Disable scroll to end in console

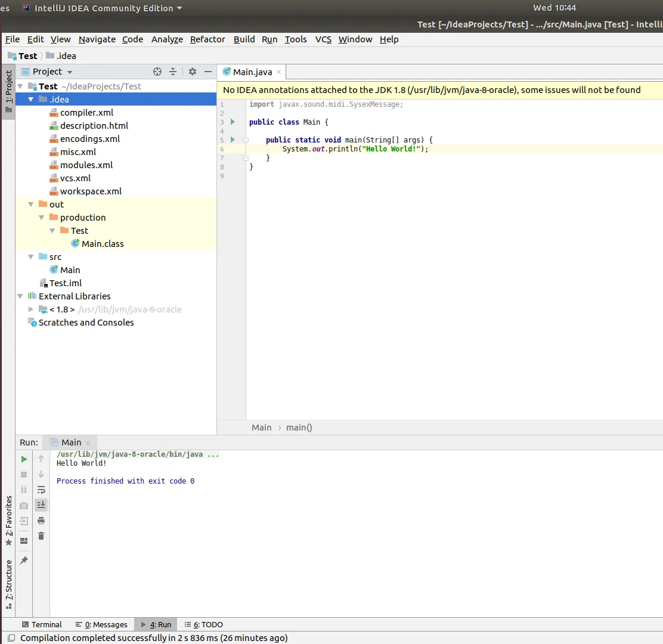tap(41, 504)
